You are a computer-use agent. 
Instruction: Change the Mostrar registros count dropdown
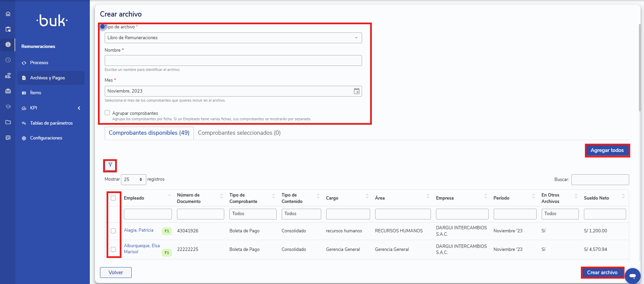(133, 180)
